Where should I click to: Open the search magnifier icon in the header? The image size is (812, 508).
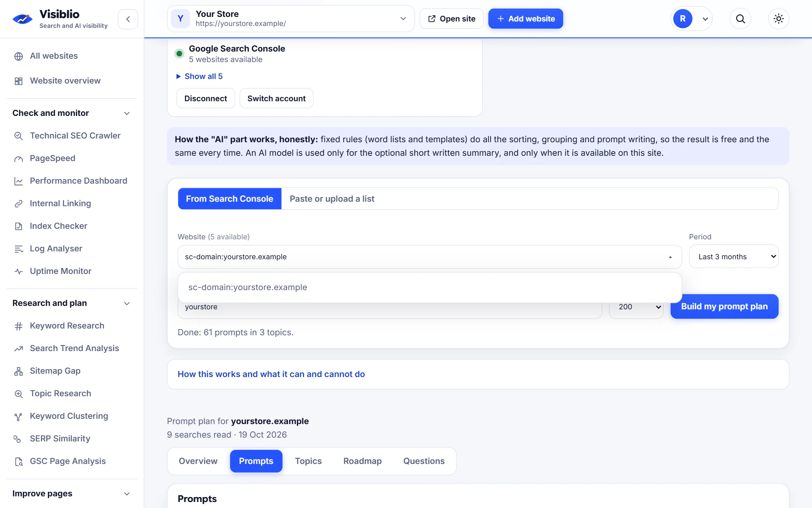740,19
